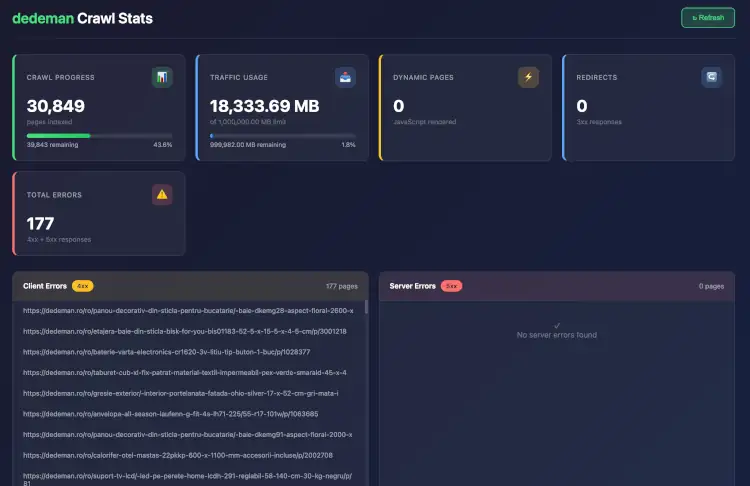Image resolution: width=750 pixels, height=486 pixels.
Task: Click the traffic usage progress bar
Action: [283, 136]
